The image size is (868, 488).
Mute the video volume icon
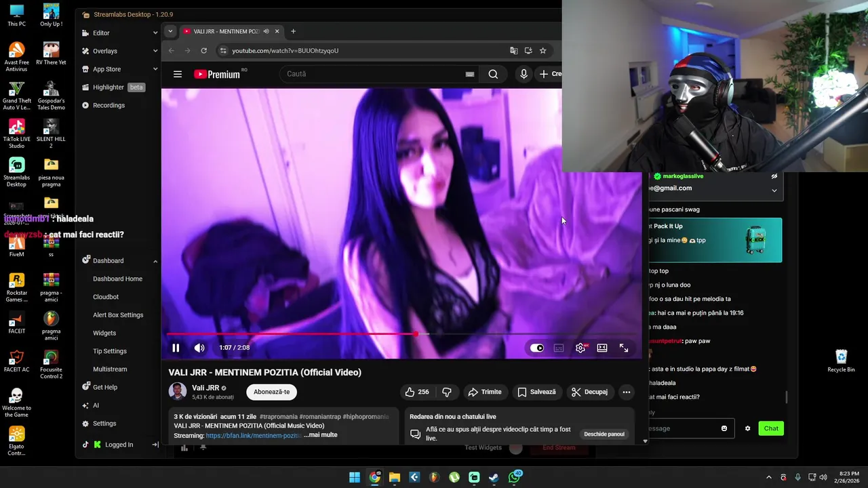pos(199,348)
